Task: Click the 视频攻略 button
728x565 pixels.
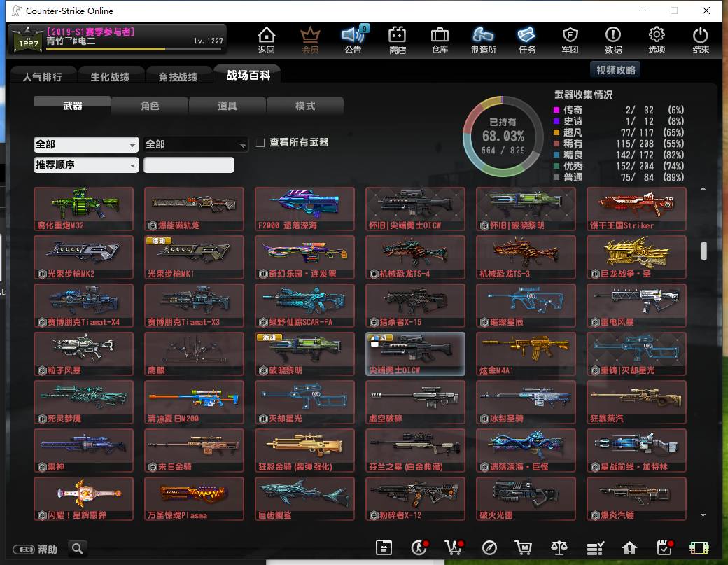Action: tap(615, 70)
